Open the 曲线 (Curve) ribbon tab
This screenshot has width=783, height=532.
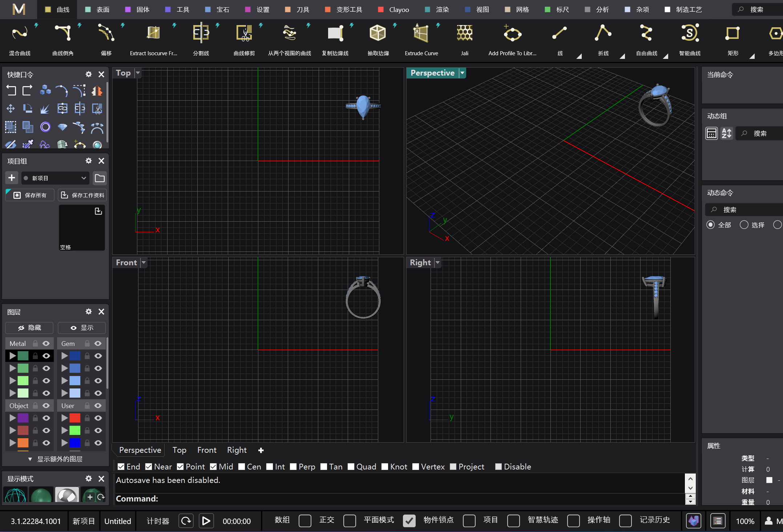pos(57,9)
